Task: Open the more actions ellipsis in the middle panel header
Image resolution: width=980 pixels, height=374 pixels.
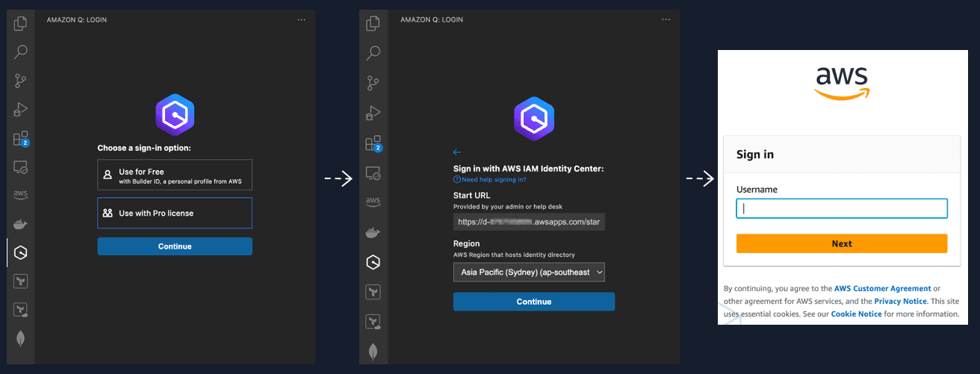Action: (x=656, y=20)
